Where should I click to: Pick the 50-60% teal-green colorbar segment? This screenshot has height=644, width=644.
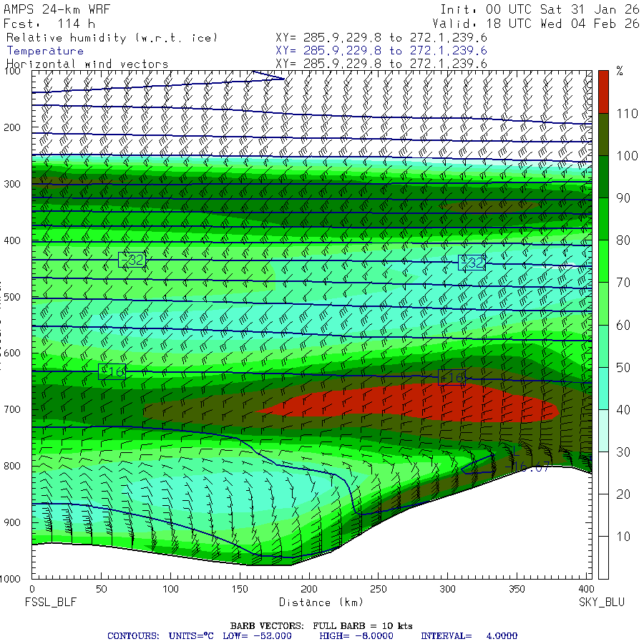click(603, 346)
